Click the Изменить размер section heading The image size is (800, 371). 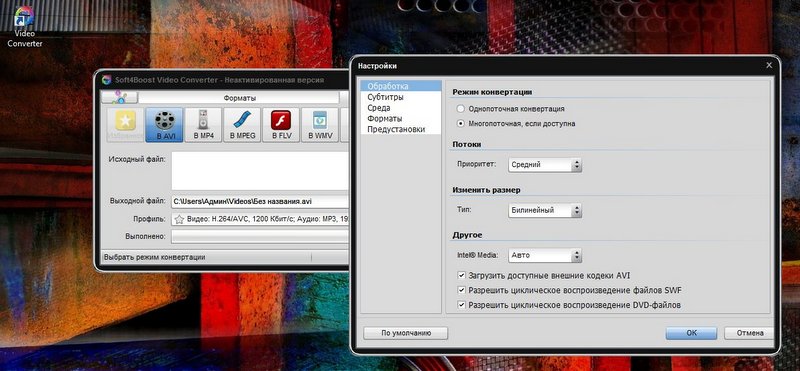point(486,190)
